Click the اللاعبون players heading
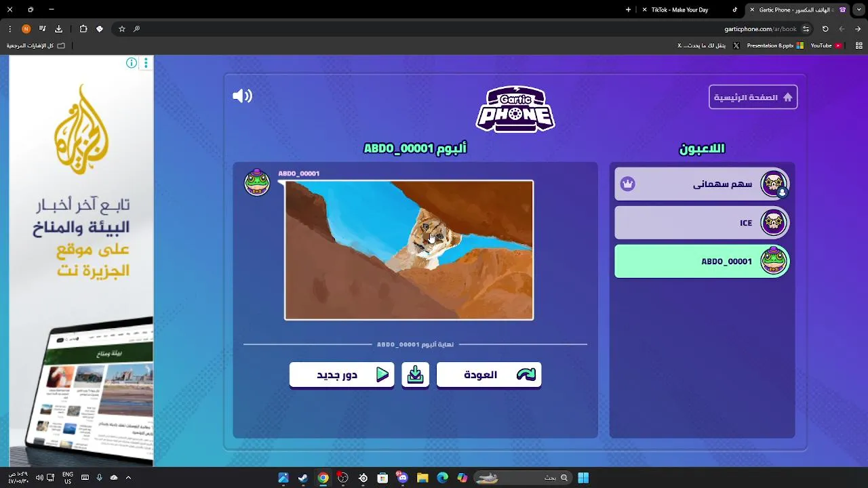868x488 pixels. point(702,148)
